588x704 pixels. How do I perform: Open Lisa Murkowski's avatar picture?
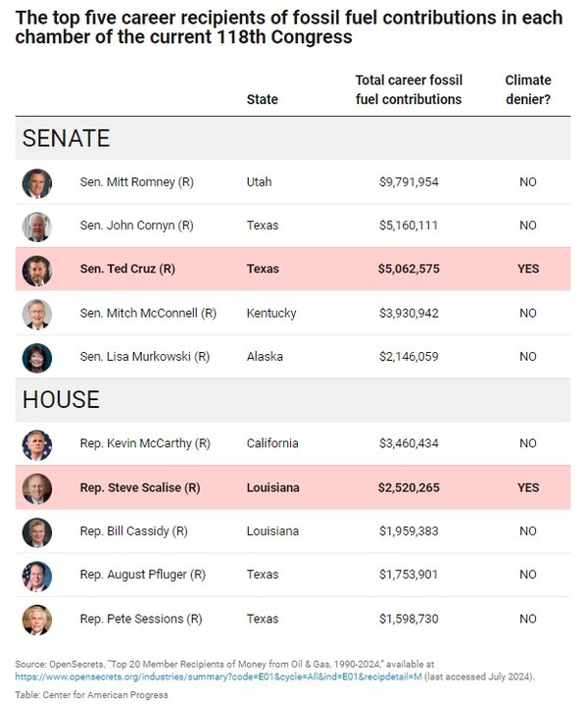[37, 357]
